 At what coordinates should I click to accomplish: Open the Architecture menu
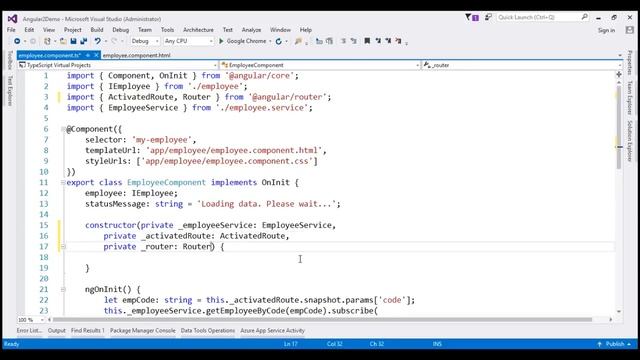(x=198, y=30)
